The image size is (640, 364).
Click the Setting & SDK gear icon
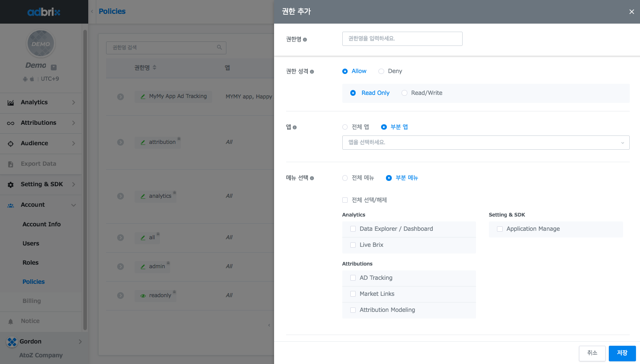pyautogui.click(x=11, y=184)
